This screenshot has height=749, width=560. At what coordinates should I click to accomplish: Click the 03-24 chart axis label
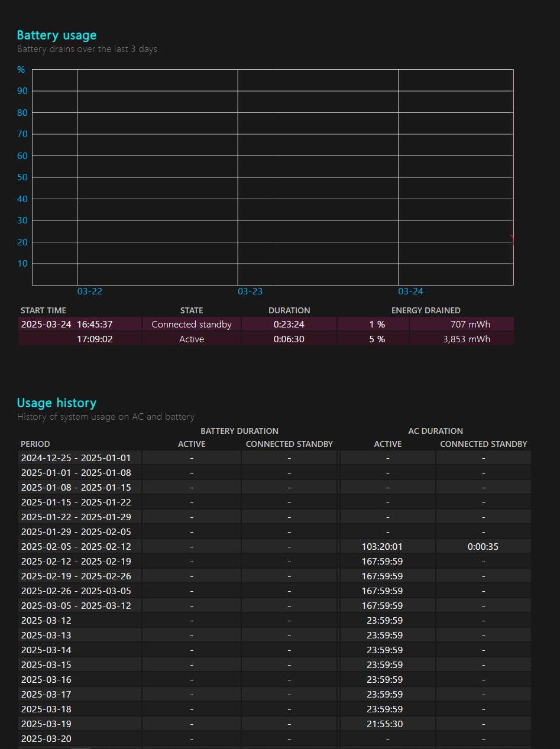410,291
